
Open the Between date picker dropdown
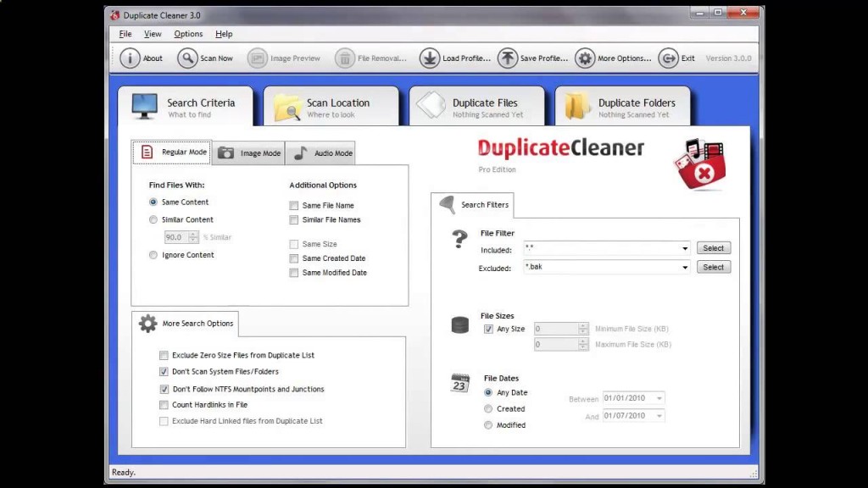[x=659, y=398]
